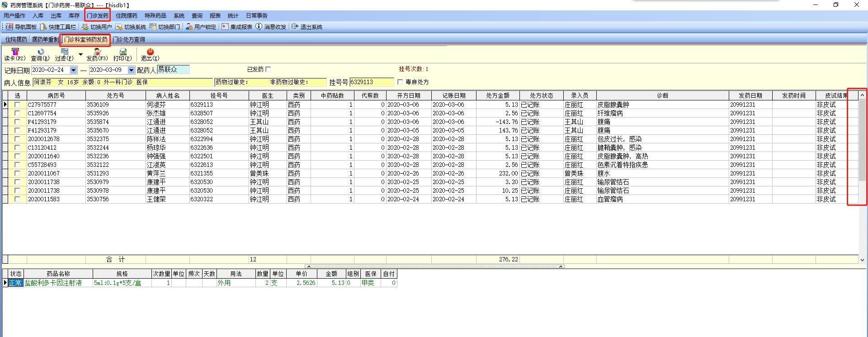Check the select box for patient 钟强强

click(17, 156)
